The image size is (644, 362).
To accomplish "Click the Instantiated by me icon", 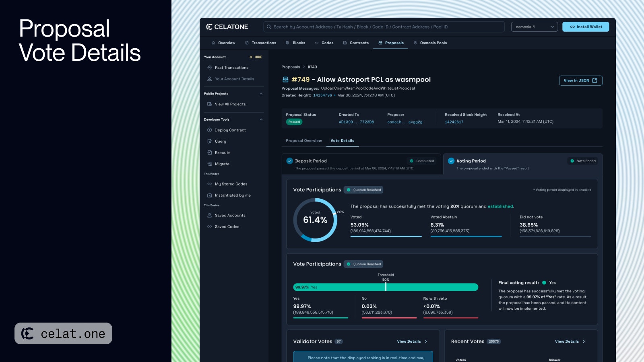I will (209, 195).
